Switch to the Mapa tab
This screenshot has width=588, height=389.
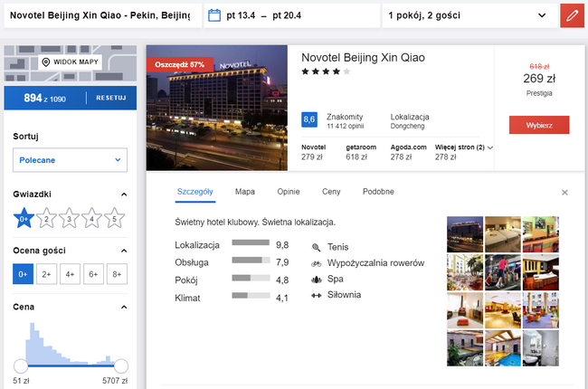pos(245,192)
